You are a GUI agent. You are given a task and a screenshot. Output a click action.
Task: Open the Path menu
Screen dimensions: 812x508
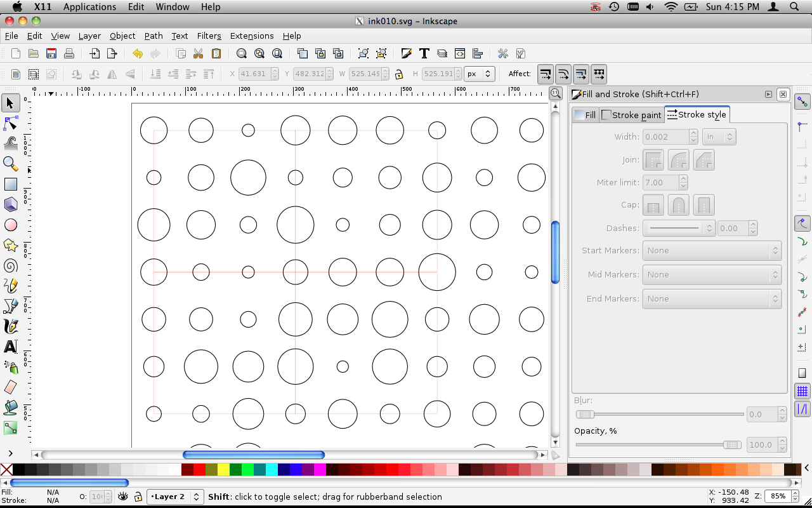click(154, 36)
